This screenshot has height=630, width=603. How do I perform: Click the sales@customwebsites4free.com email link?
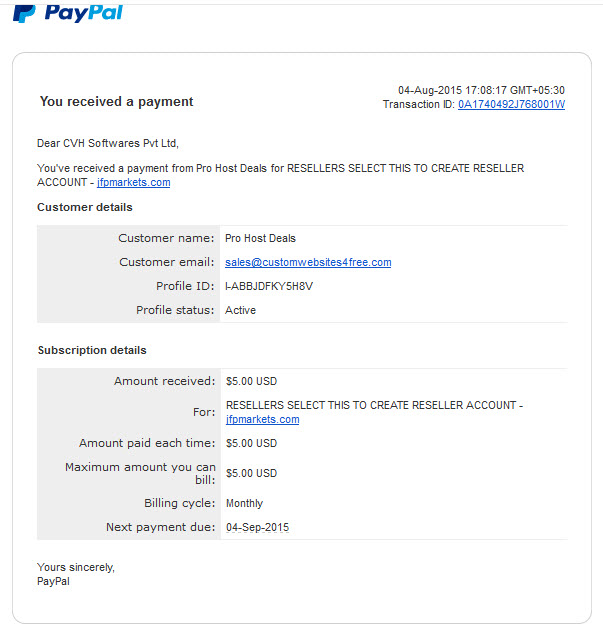(308, 262)
